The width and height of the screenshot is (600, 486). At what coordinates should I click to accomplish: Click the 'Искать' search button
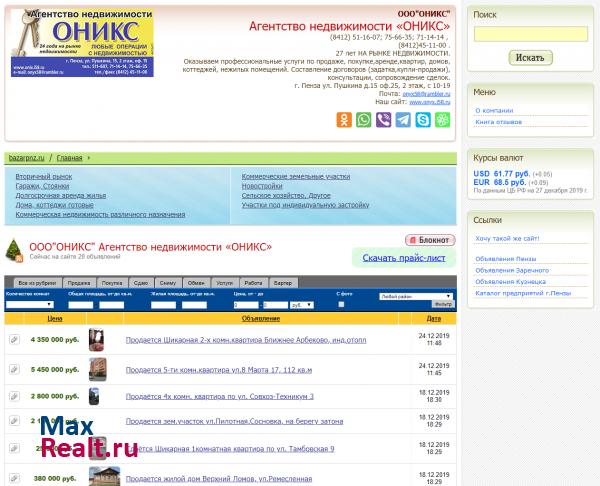530,58
